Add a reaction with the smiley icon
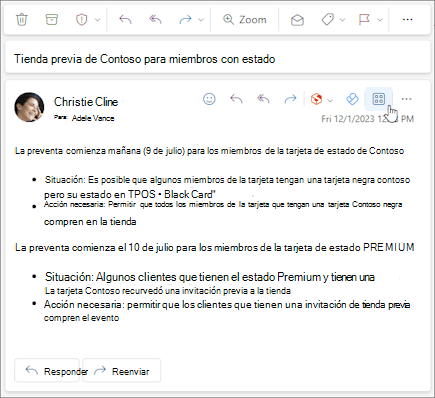 pos(209,99)
